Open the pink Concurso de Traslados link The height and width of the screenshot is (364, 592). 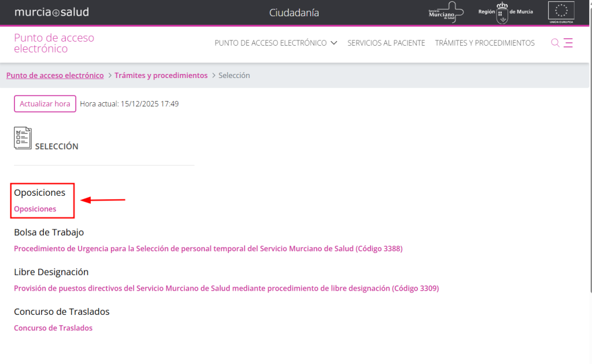tap(53, 328)
